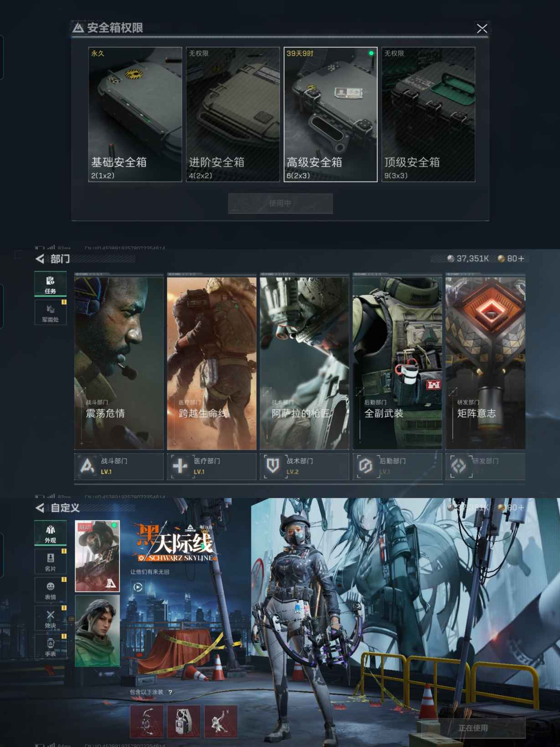The width and height of the screenshot is (560, 747).
Task: Click the 39天9时 remaining time label
Action: coord(300,53)
